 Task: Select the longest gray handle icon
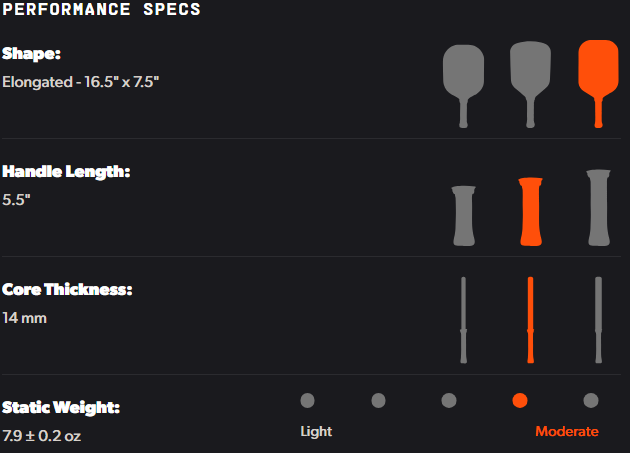(x=598, y=207)
